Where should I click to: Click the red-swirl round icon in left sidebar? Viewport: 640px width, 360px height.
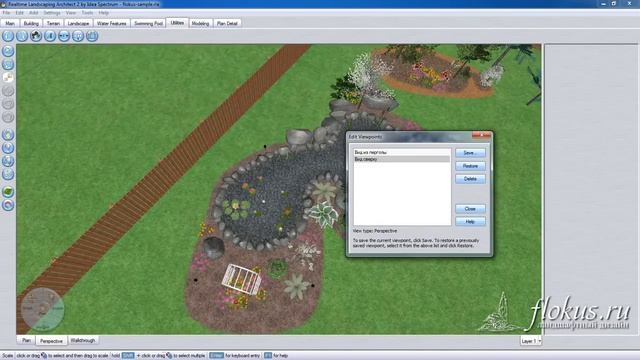click(x=8, y=205)
